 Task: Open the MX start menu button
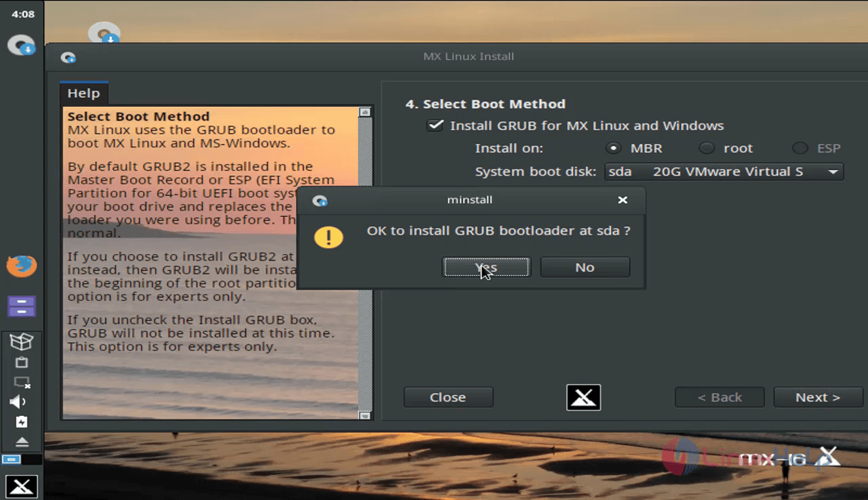pyautogui.click(x=21, y=486)
